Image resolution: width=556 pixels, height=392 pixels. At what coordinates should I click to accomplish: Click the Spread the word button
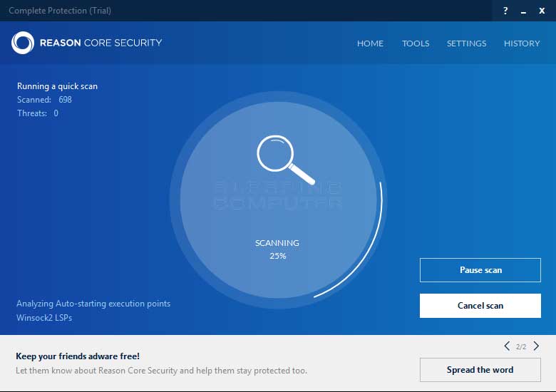(480, 370)
